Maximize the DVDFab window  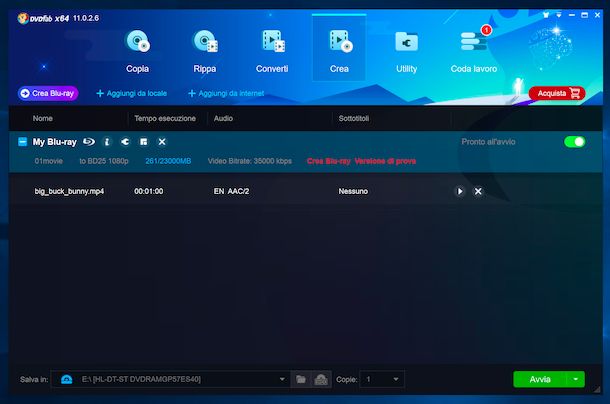point(584,15)
